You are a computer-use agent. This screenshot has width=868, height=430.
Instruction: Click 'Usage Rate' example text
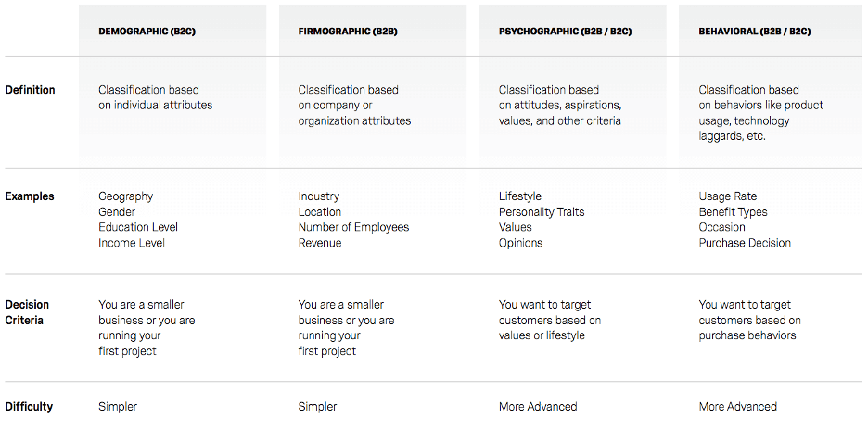click(727, 196)
